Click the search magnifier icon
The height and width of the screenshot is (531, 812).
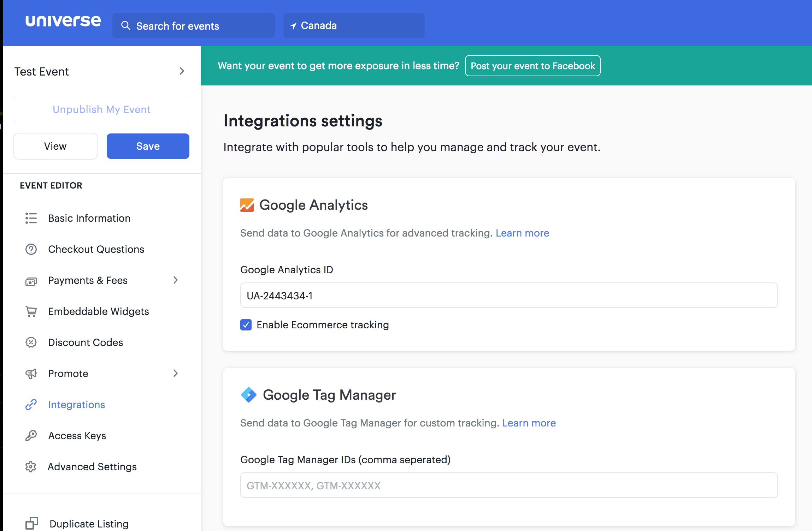[x=126, y=25]
